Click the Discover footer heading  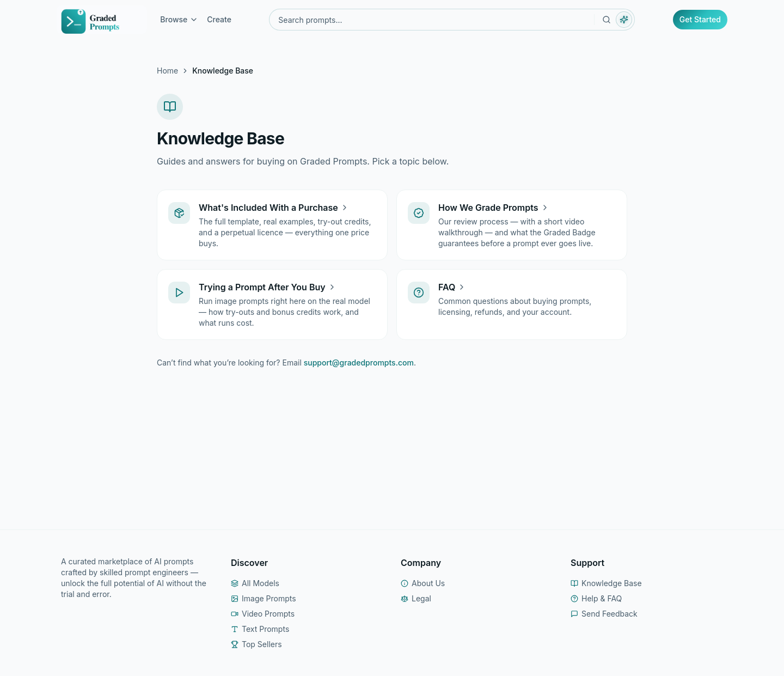pyautogui.click(x=249, y=563)
